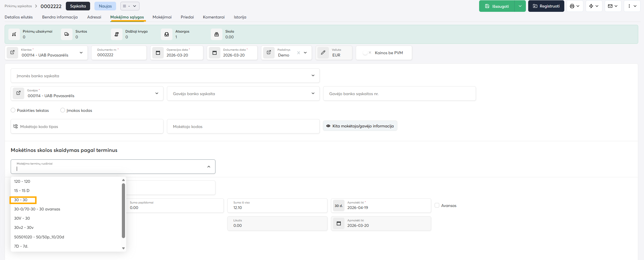Expand the Įmonės banko sąskaita dropdown
This screenshot has width=644, height=260.
[x=313, y=76]
